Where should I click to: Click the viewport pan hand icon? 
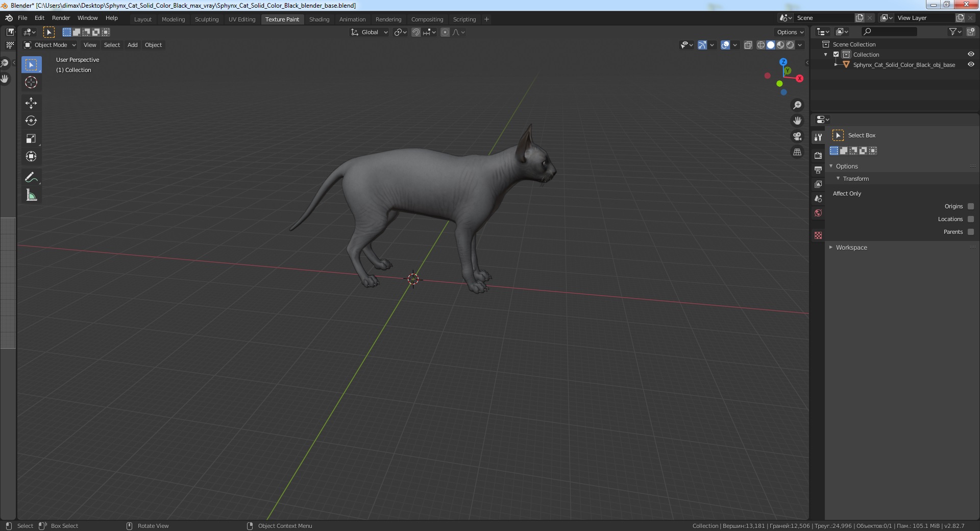pos(797,121)
